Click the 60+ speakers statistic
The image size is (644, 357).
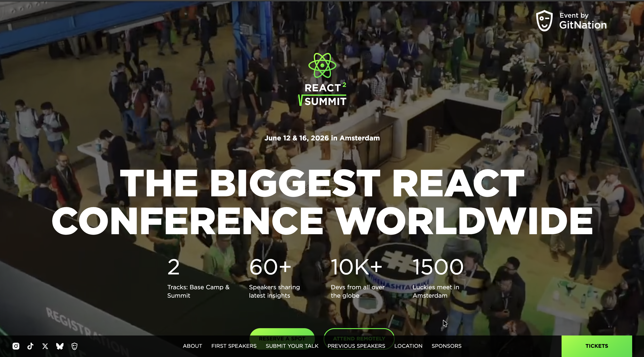[270, 267]
